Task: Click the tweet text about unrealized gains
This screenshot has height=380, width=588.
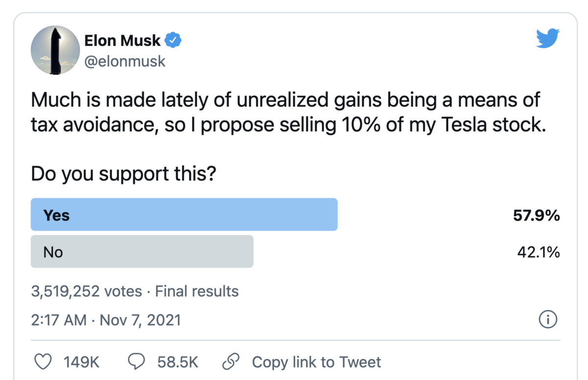Action: coord(288,112)
